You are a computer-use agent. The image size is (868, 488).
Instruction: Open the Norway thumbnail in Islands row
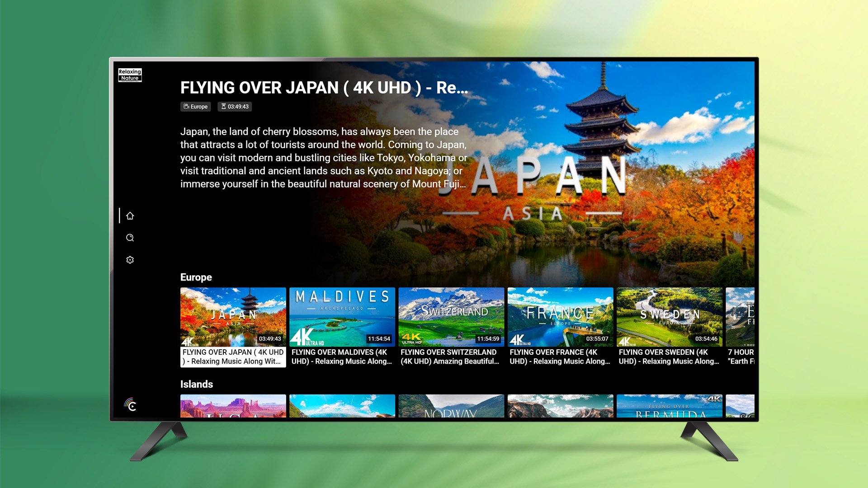tap(451, 406)
